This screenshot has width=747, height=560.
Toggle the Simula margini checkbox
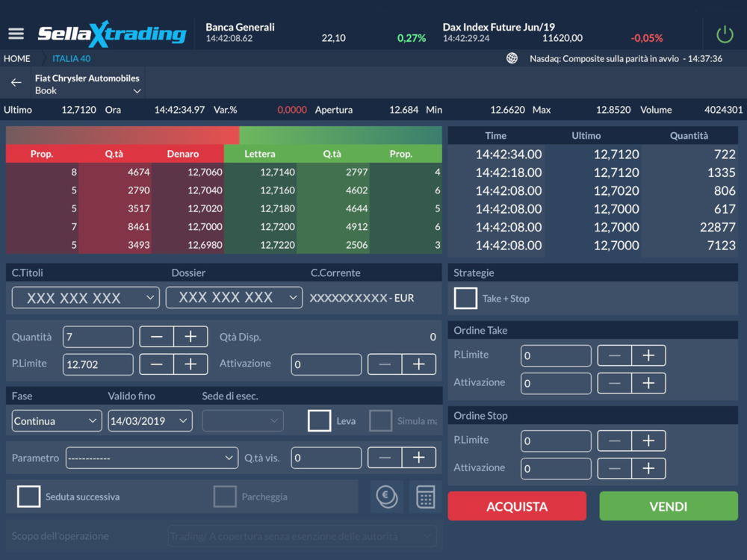(x=381, y=421)
